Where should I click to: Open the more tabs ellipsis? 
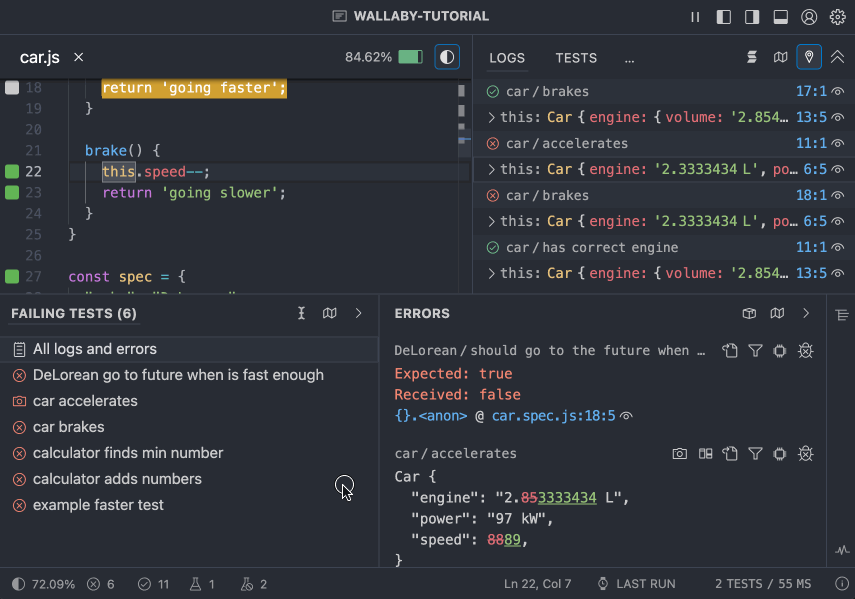click(629, 59)
